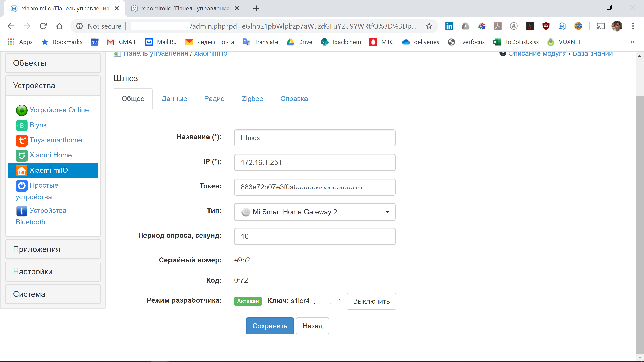The width and height of the screenshot is (644, 362).
Task: Click the site info Not secure icon
Action: click(79, 26)
